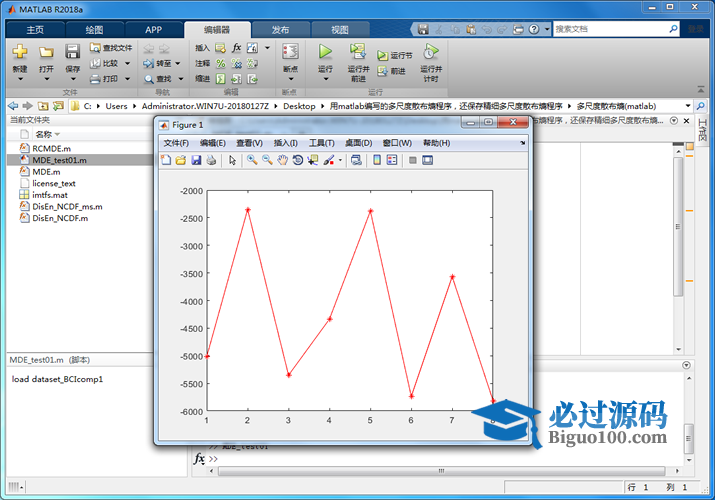Click the Insert Legend icon in Figure 1
Image resolution: width=715 pixels, height=500 pixels.
(x=392, y=160)
